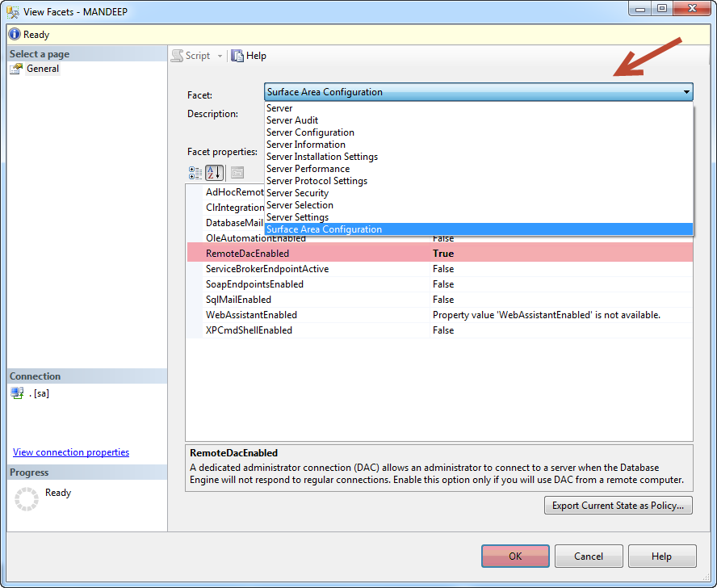
Task: Confirm the dialog with OK
Action: pos(515,556)
